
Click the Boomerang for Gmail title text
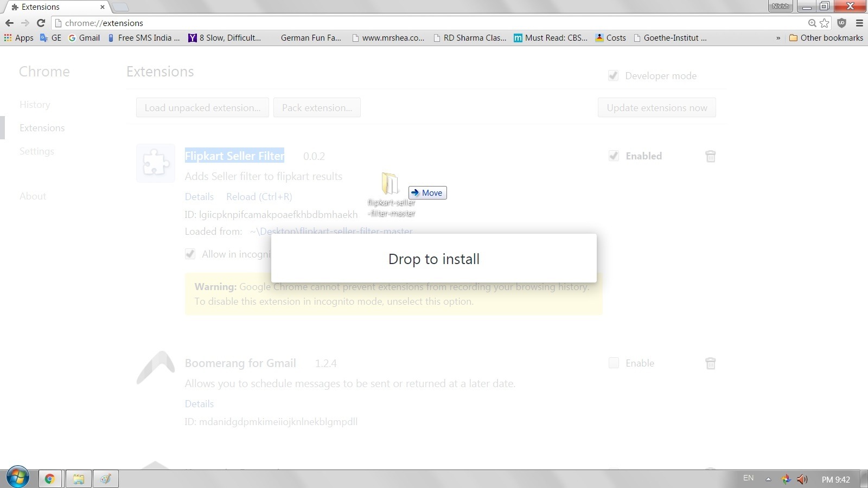point(240,363)
